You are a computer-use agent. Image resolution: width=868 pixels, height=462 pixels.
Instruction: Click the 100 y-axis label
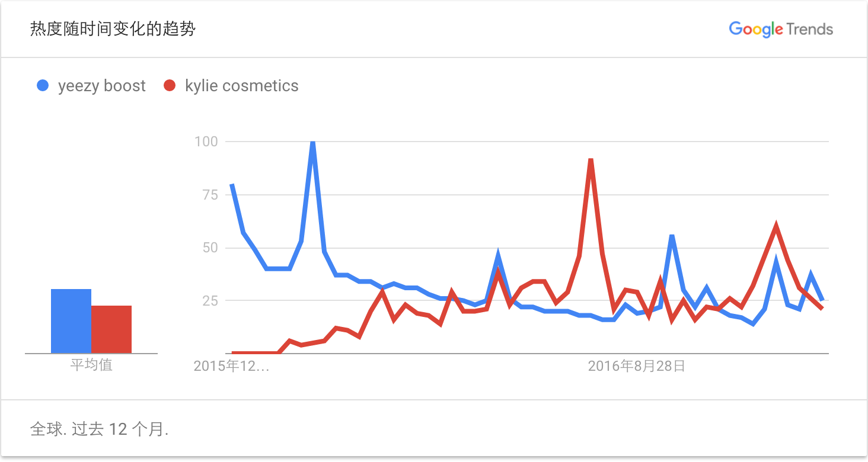coord(206,142)
